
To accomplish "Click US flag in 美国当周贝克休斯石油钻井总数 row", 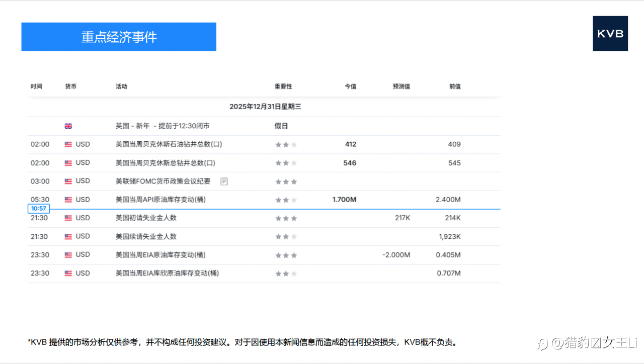I will (x=68, y=145).
